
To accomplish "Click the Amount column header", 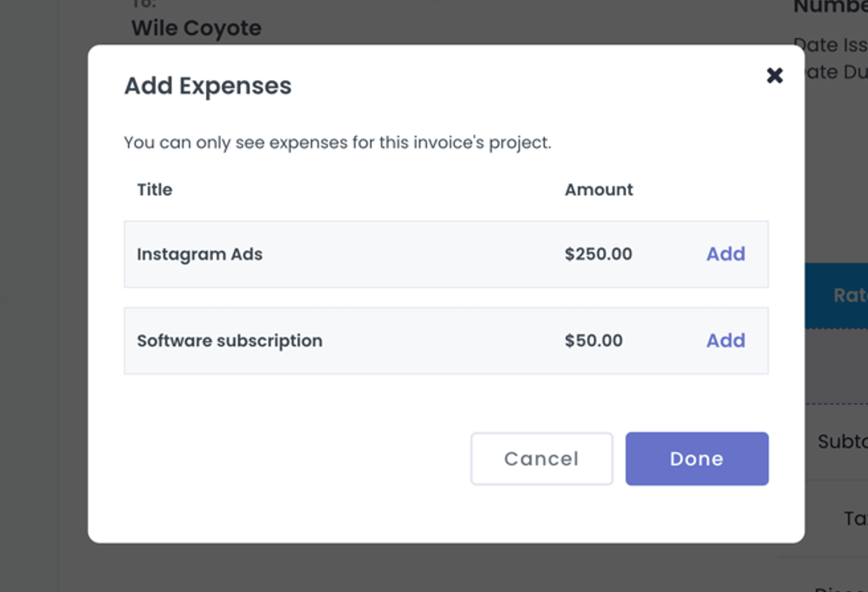I will tap(599, 189).
